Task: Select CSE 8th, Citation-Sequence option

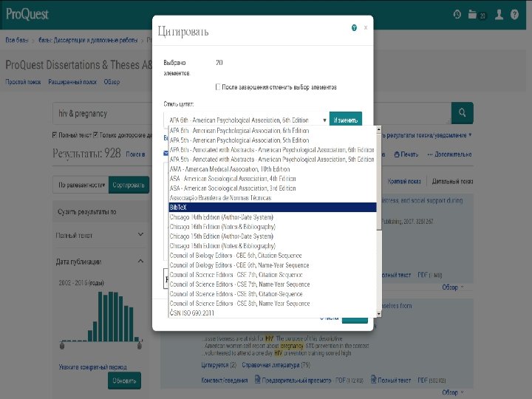Action: click(273, 294)
